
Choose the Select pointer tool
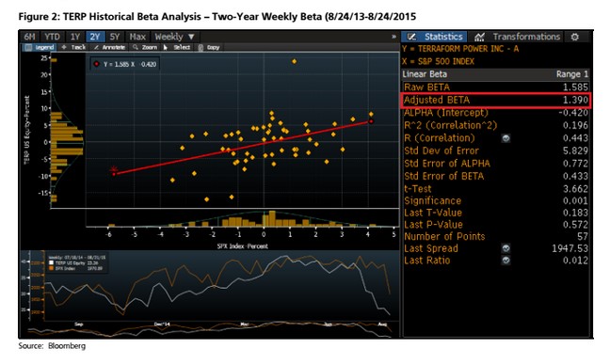click(x=177, y=47)
